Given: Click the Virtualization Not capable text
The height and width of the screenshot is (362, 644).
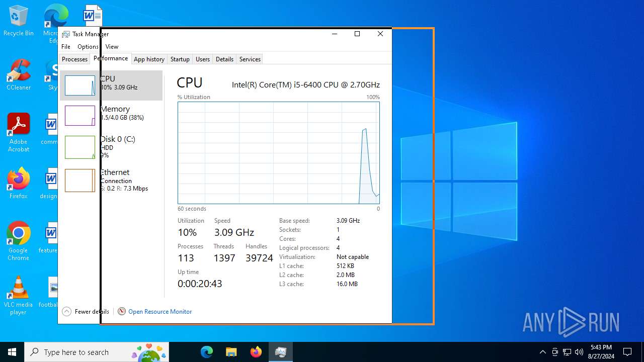Looking at the screenshot, I should coord(353,257).
